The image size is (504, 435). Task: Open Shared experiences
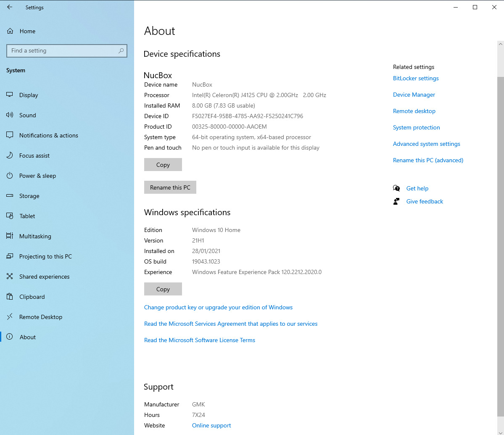tap(67, 277)
